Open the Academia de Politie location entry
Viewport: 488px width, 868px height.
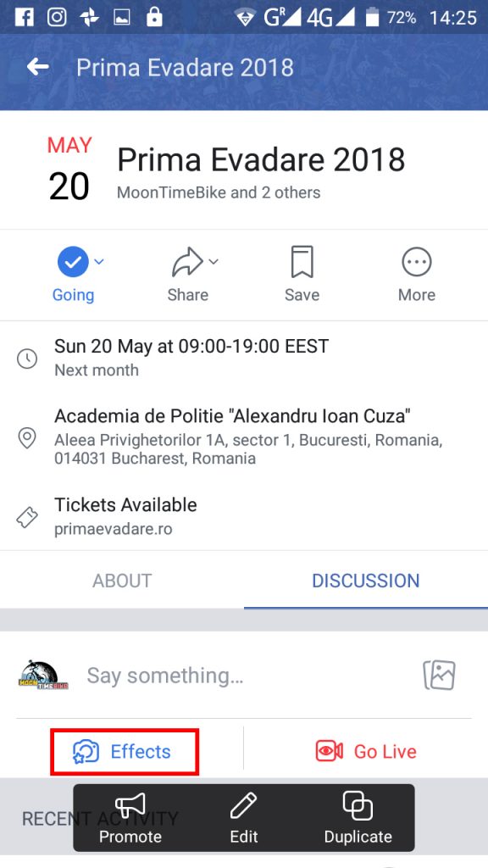(244, 437)
